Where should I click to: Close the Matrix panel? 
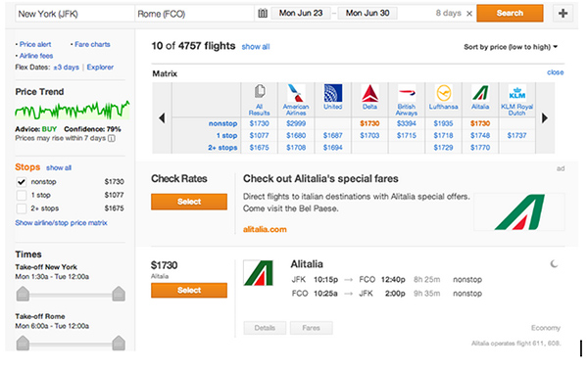(x=555, y=72)
